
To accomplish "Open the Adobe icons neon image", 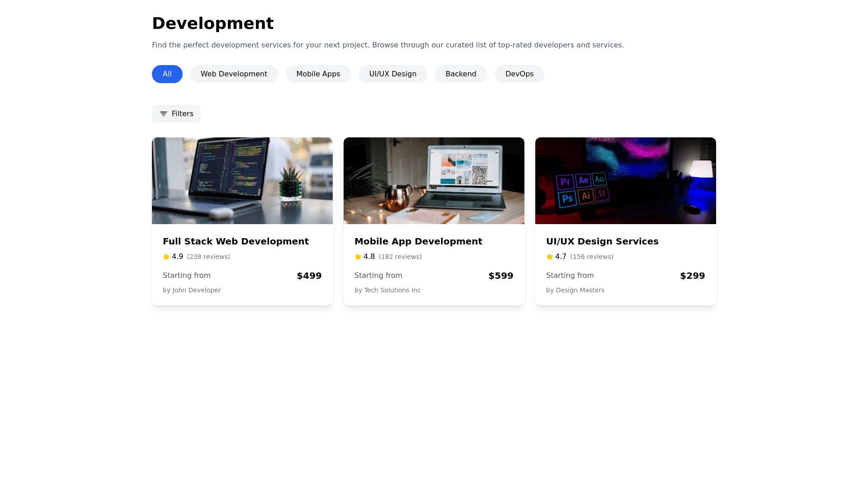I will [x=626, y=181].
